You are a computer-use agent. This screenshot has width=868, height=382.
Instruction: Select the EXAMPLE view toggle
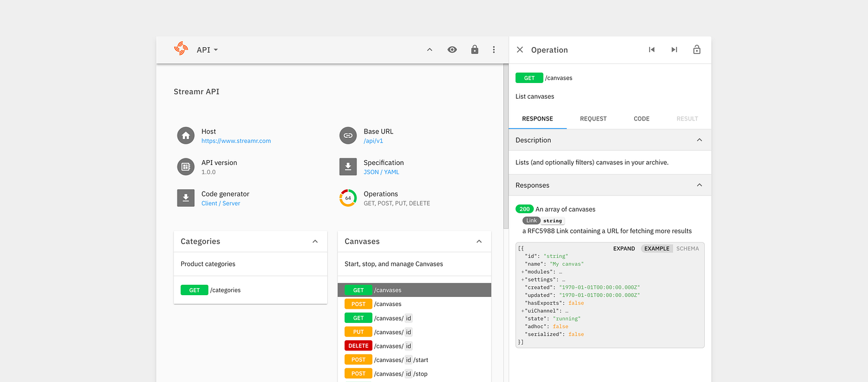[657, 249]
